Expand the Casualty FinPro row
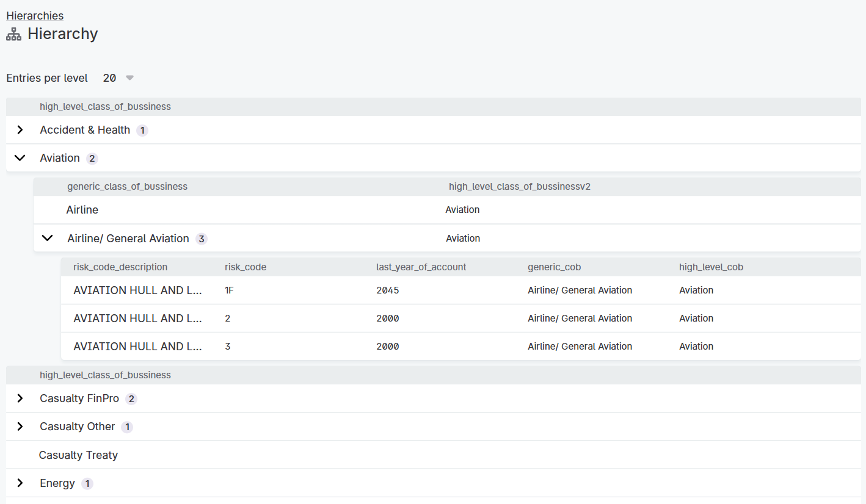Viewport: 866px width, 504px height. coord(20,398)
